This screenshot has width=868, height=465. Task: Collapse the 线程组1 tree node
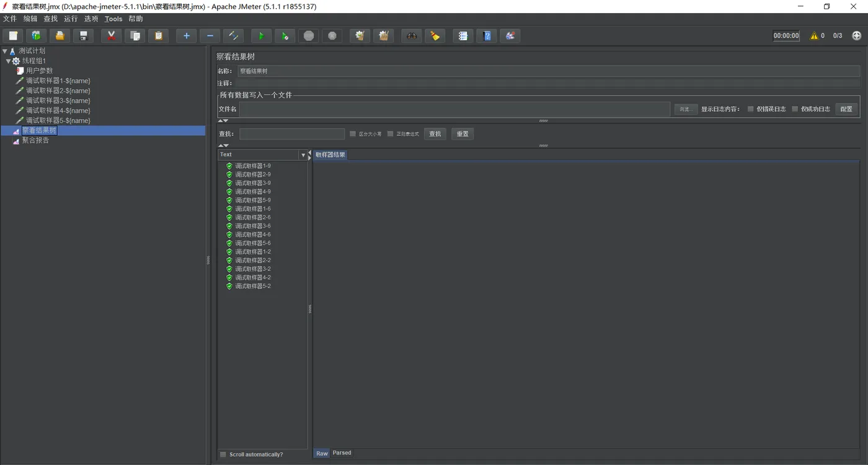click(x=9, y=61)
